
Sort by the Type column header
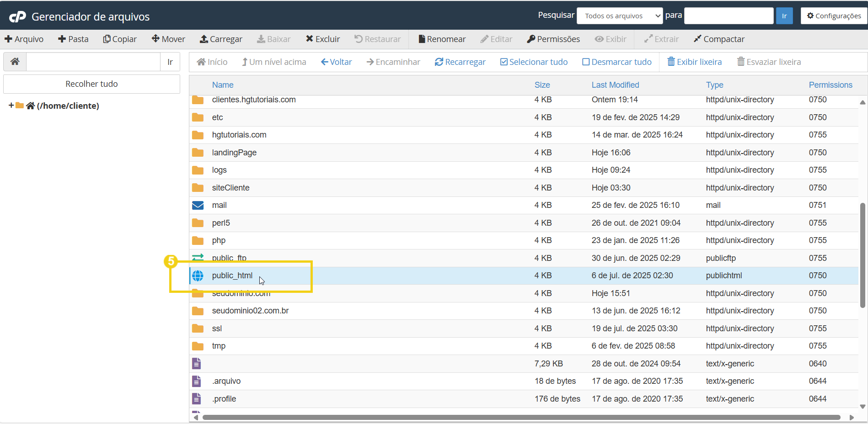point(715,85)
